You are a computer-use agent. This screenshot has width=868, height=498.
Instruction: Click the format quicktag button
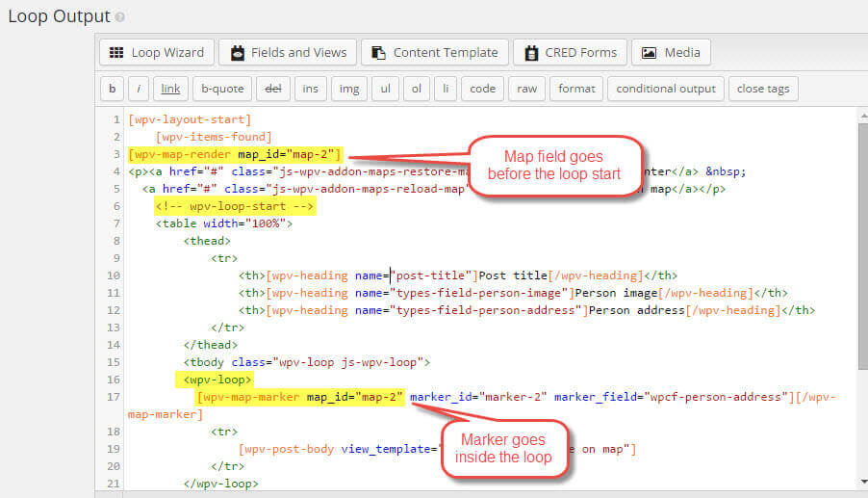click(x=576, y=89)
